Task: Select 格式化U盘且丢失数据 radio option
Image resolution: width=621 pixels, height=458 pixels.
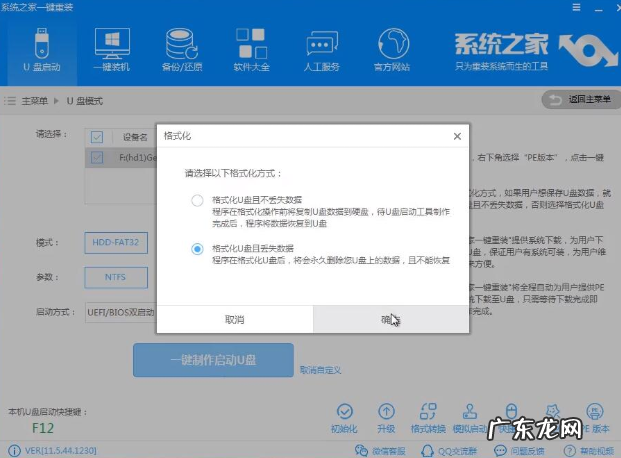Action: [x=197, y=249]
